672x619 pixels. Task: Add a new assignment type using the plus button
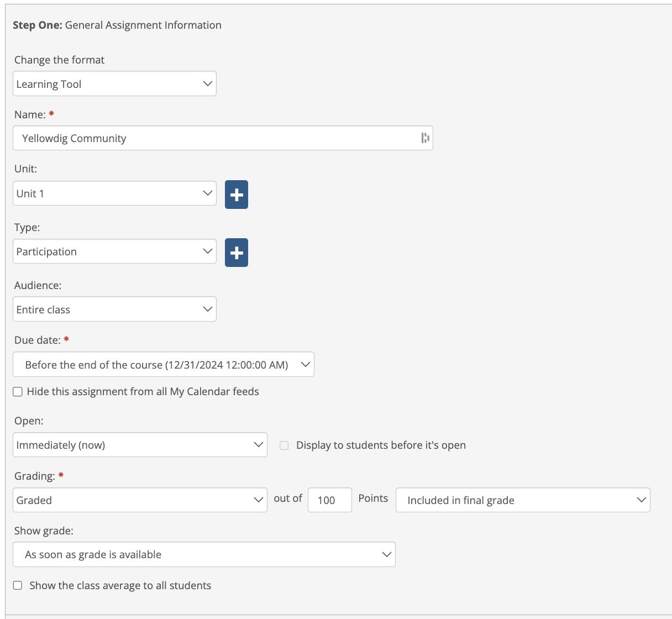[x=236, y=252]
